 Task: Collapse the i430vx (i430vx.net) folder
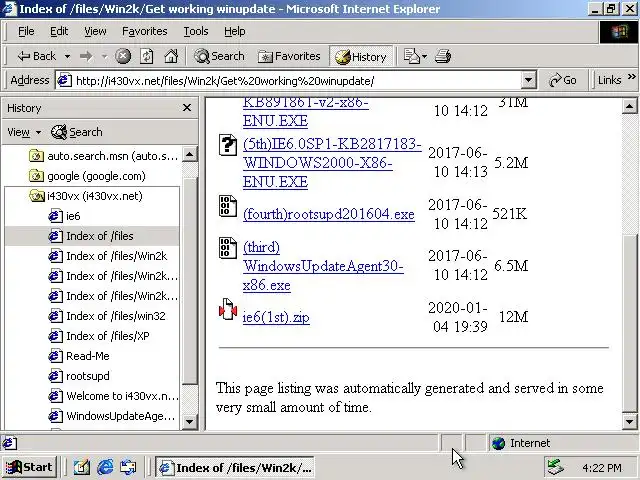pos(86,196)
